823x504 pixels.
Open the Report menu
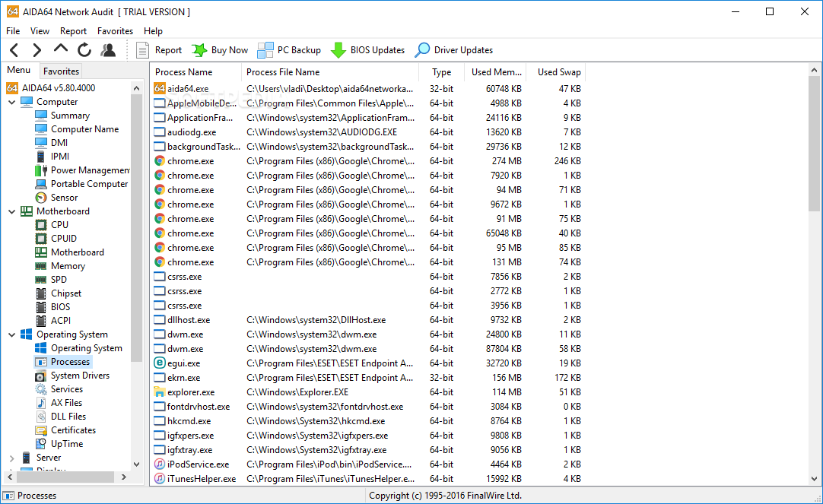coord(73,31)
